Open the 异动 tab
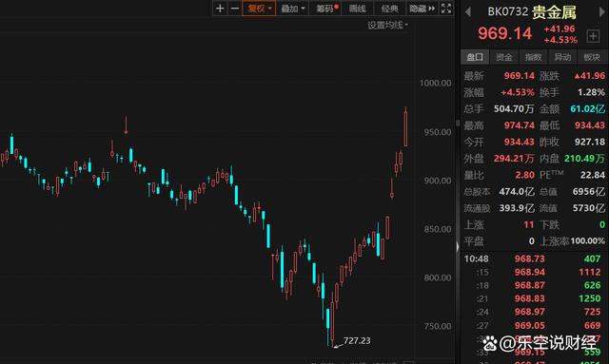Image resolution: width=609 pixels, height=364 pixels. 562,57
